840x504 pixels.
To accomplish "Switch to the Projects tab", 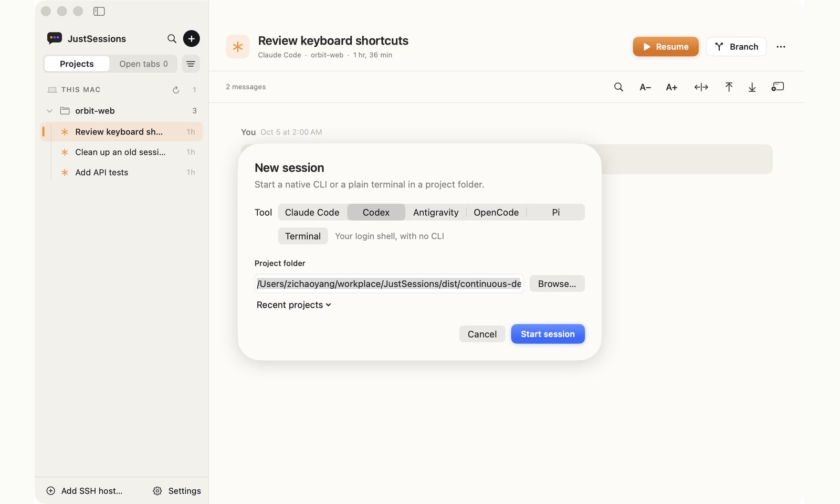I will click(77, 64).
